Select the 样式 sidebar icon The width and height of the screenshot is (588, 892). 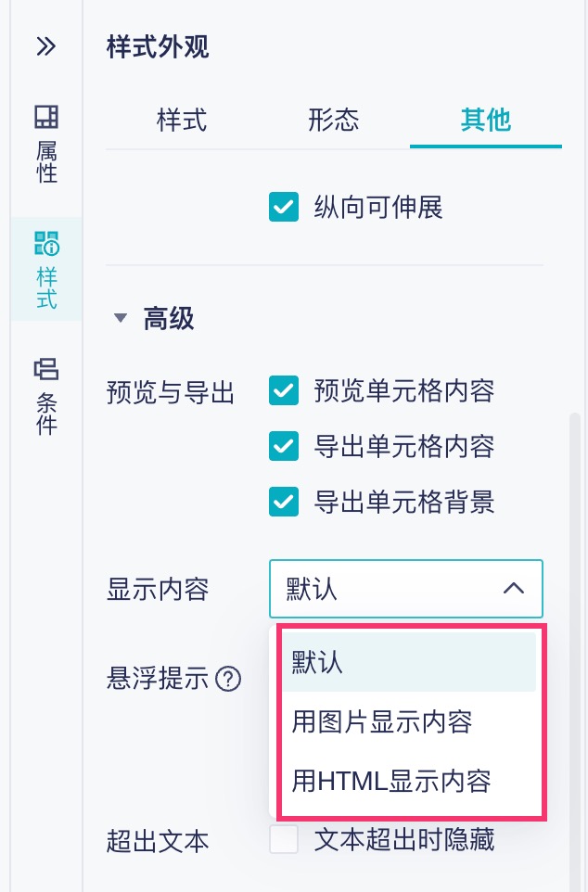coord(46,269)
